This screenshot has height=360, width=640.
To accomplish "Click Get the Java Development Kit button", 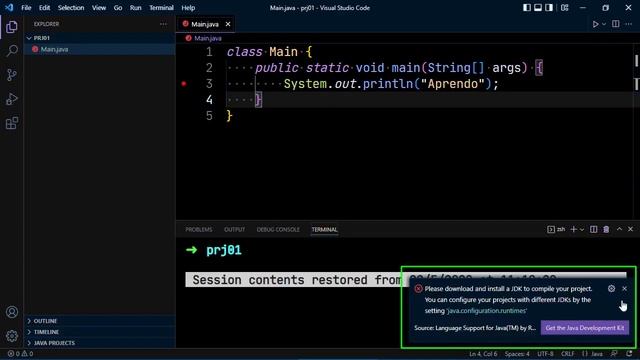I will click(585, 328).
